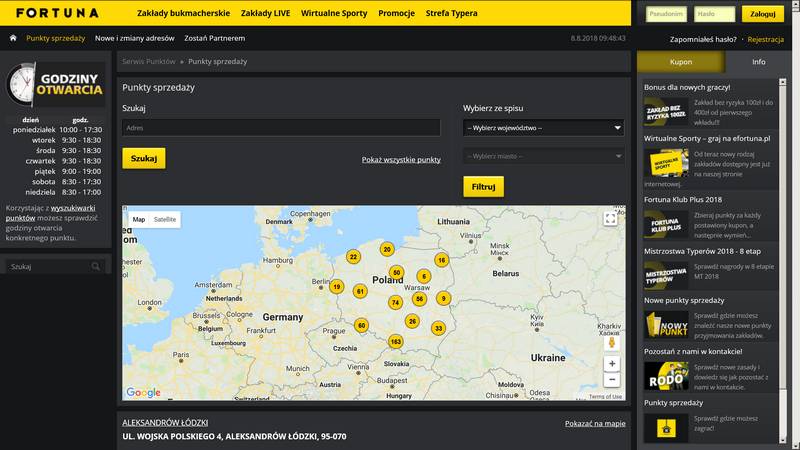The width and height of the screenshot is (800, 450).
Task: Focus the Pseudonim login field
Action: [666, 14]
